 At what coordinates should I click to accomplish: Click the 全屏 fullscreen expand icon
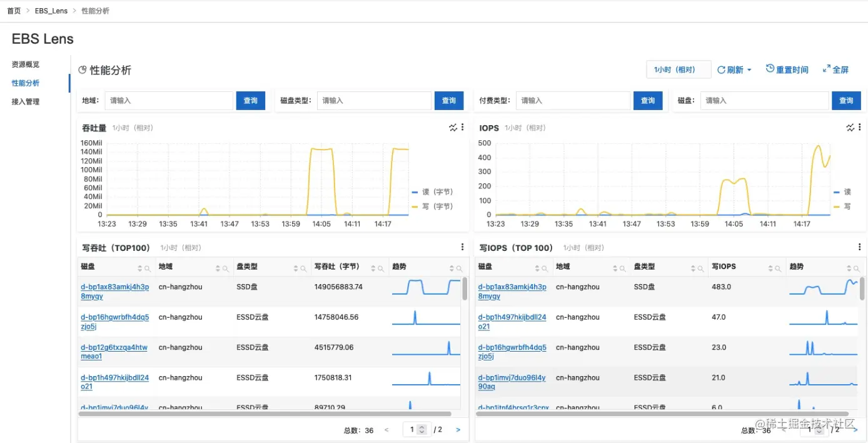tap(826, 69)
